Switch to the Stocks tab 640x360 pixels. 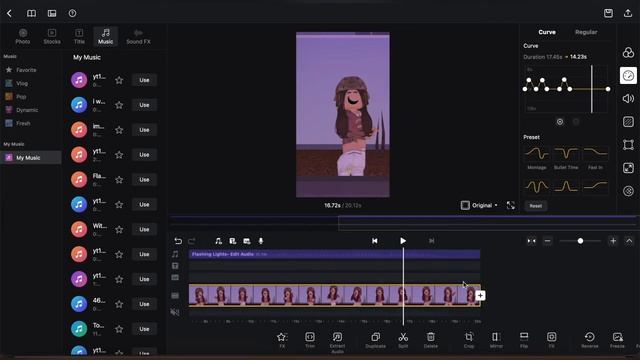point(52,36)
